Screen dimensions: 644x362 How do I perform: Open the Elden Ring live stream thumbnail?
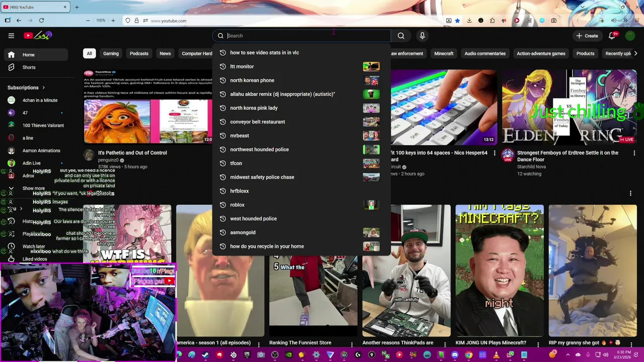coord(569,107)
